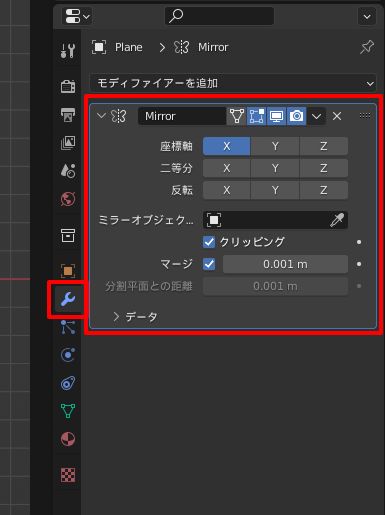Uncheck the クリッピング checkbox
This screenshot has height=515, width=385.
[x=209, y=242]
